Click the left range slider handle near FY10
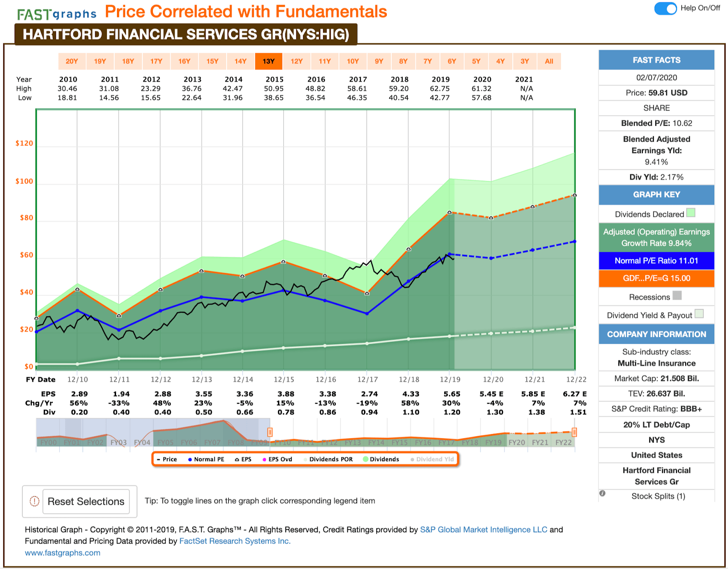 (270, 432)
